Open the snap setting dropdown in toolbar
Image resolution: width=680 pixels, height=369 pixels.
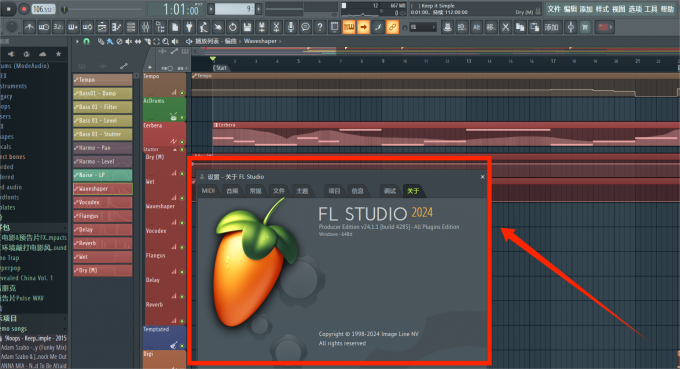422,27
